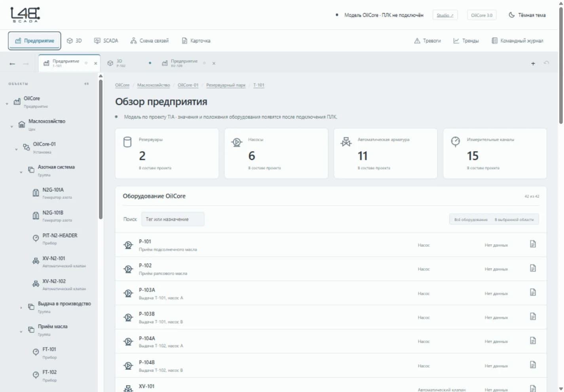The width and height of the screenshot is (564, 392).
Task: Click the gauge icon beside PIT-N2-HEADER
Action: pyautogui.click(x=36, y=238)
